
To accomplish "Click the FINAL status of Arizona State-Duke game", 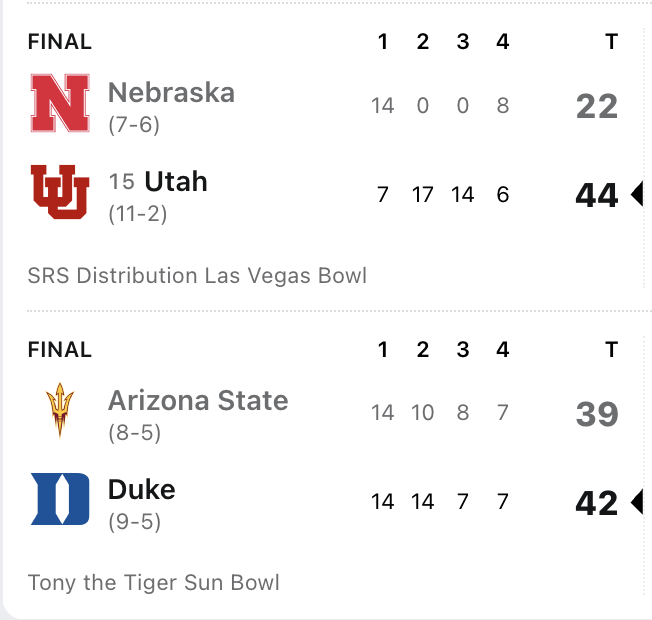I will tap(60, 350).
